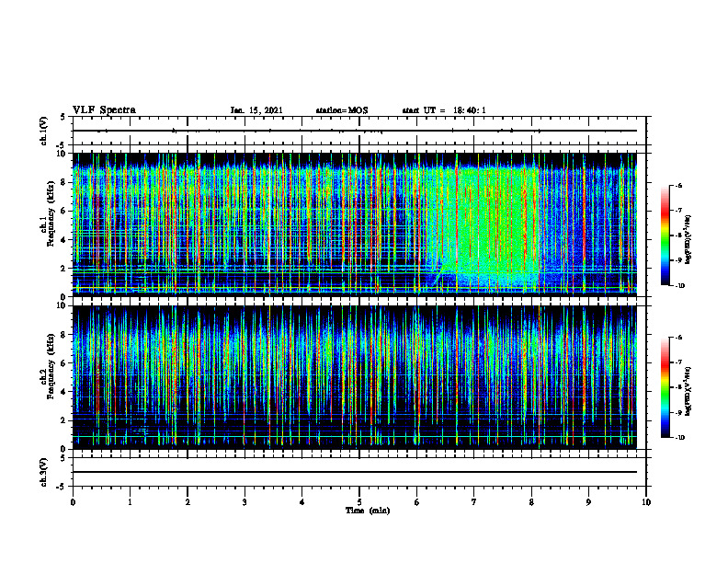Click the 'ch.1(V)' axis label
The width and height of the screenshot is (728, 563).
[44, 131]
